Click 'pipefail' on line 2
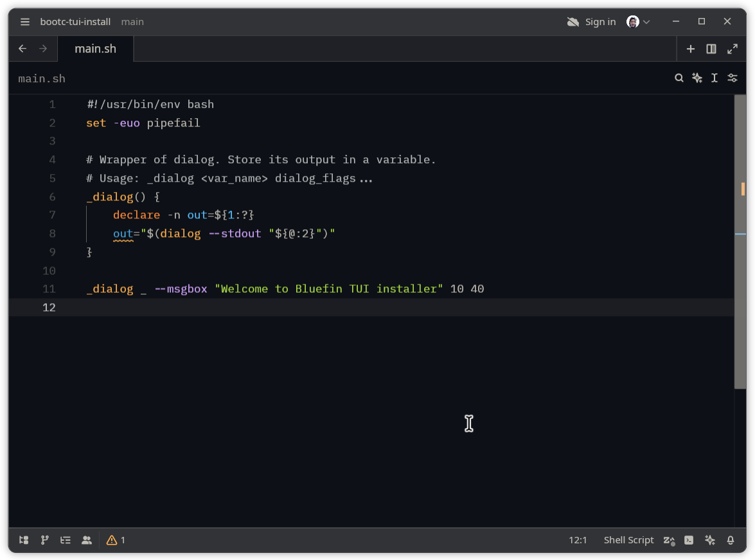Image resolution: width=755 pixels, height=560 pixels. 173,123
